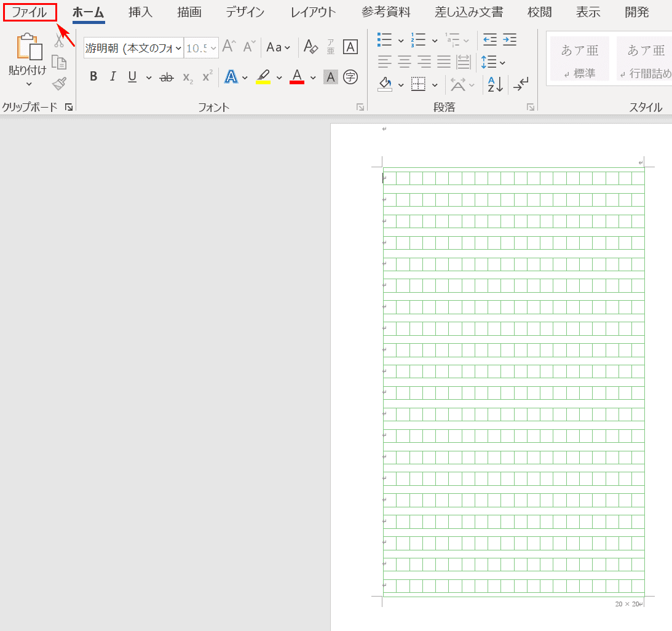The image size is (672, 631).
Task: Toggle subscript formatting
Action: (188, 77)
